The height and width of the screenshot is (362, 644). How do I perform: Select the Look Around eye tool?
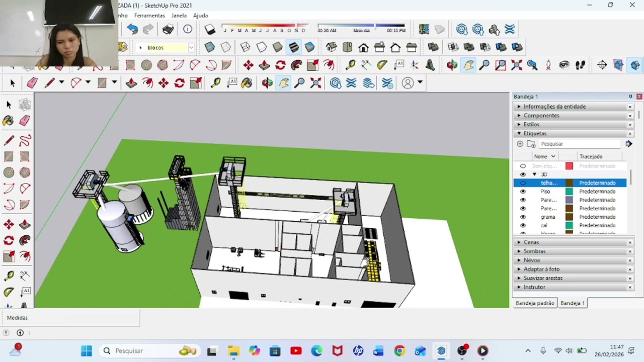[x=564, y=65]
